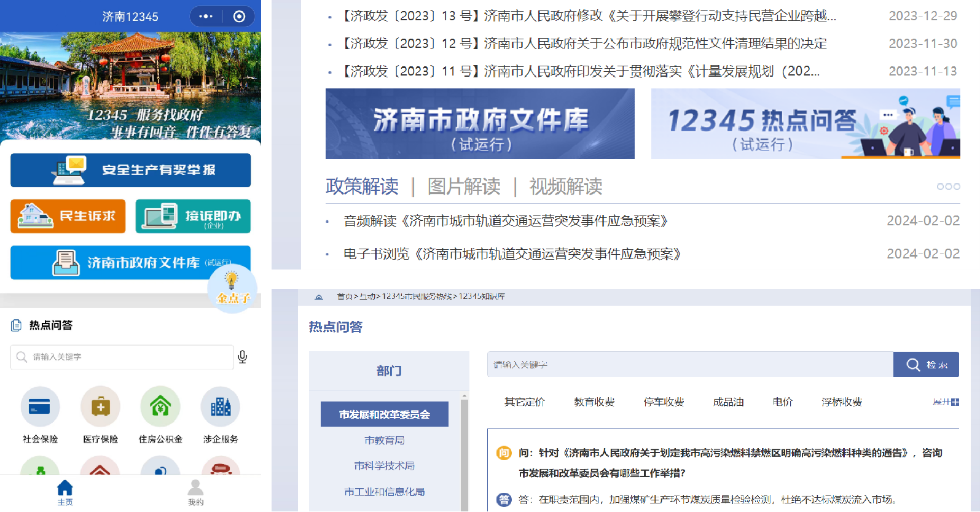Image resolution: width=980 pixels, height=512 pixels.
Task: Expand the category tags with 展开
Action: [x=946, y=402]
